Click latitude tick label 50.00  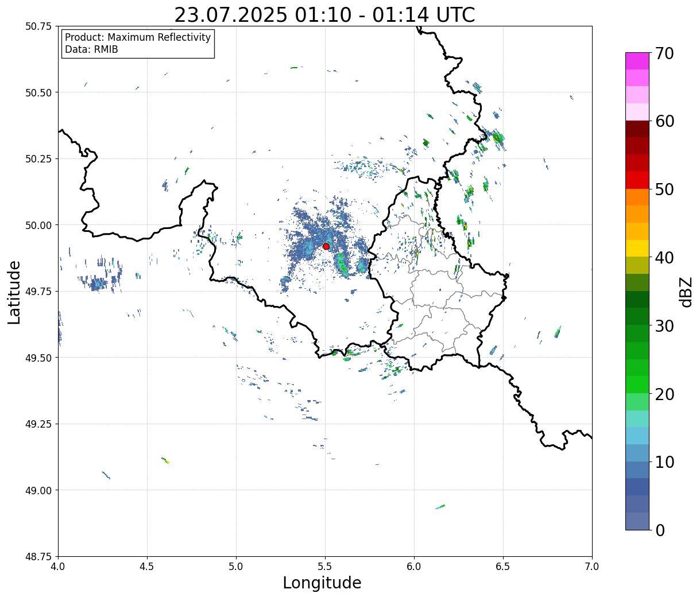(x=38, y=225)
